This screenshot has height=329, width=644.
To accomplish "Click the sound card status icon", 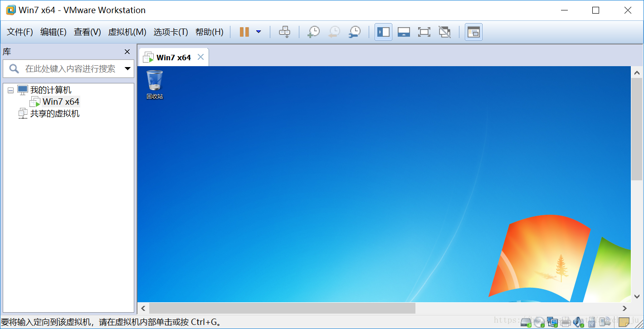I will click(578, 322).
